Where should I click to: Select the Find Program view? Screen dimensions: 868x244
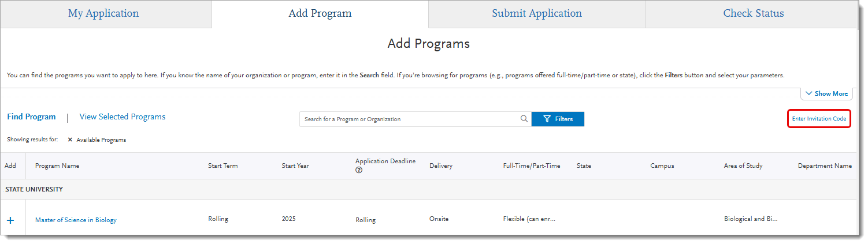tap(31, 117)
